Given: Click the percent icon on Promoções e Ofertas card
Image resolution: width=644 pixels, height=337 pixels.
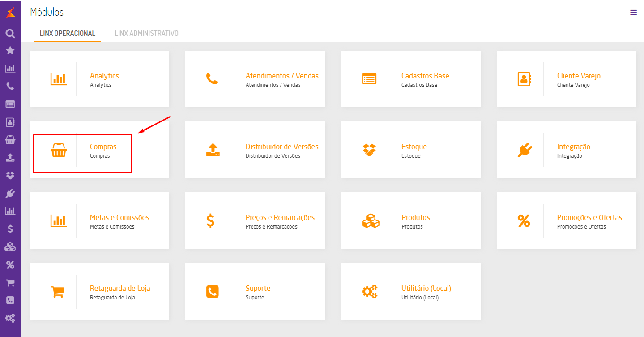Looking at the screenshot, I should 524,220.
